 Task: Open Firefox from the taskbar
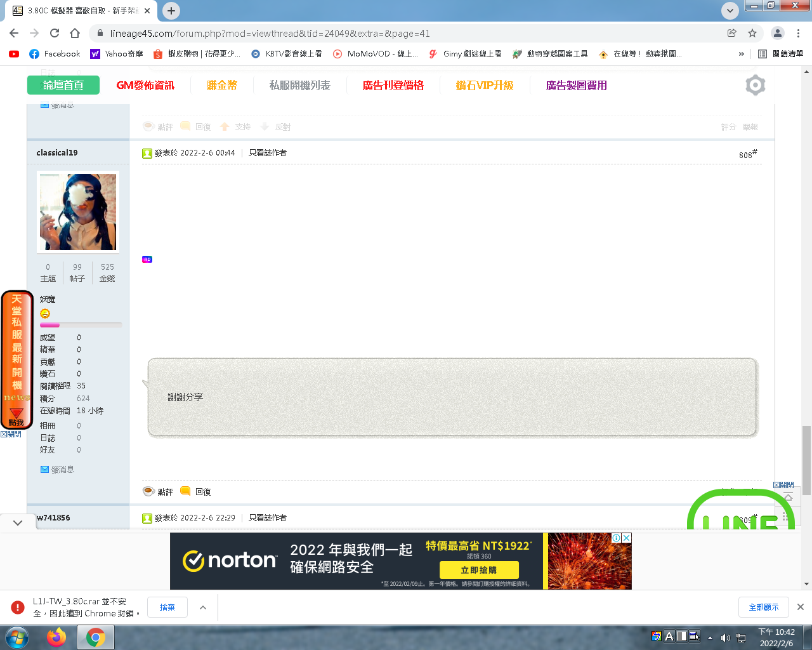(x=56, y=637)
